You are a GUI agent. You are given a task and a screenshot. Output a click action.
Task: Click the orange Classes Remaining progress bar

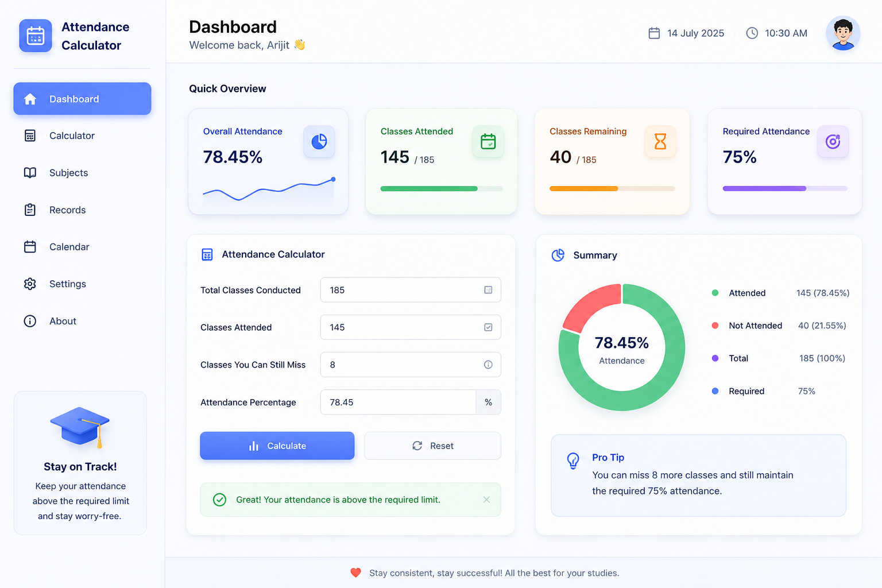pyautogui.click(x=612, y=188)
